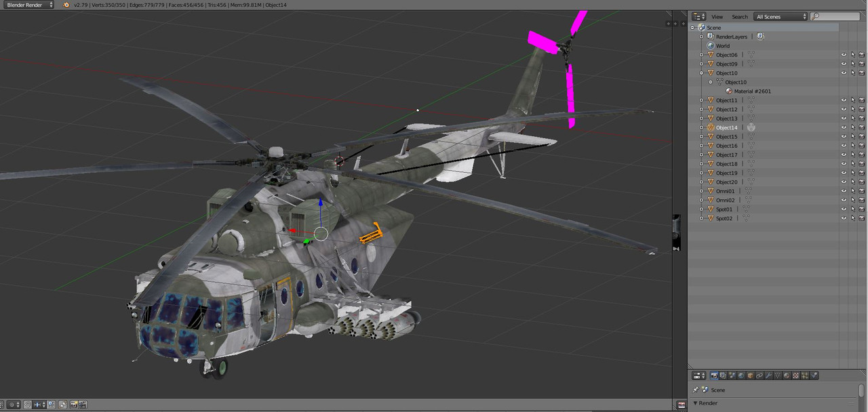Screen dimensions: 868x412
Task: Select the nested Object10 mesh data entry
Action: (736, 82)
